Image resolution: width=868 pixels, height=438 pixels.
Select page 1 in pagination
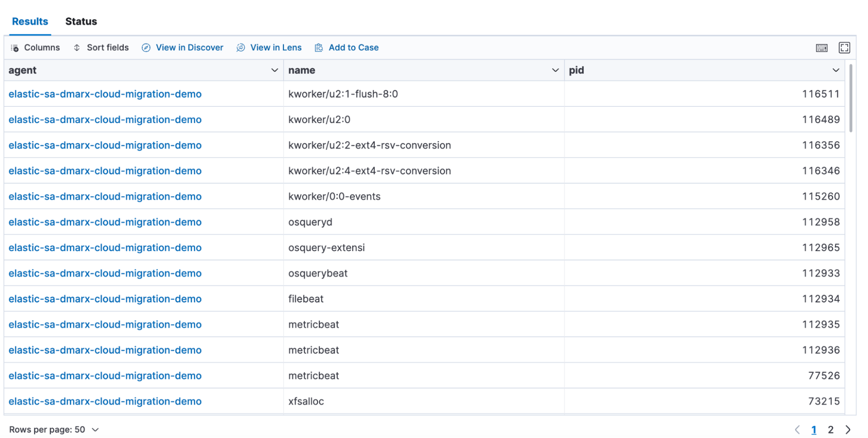point(814,430)
